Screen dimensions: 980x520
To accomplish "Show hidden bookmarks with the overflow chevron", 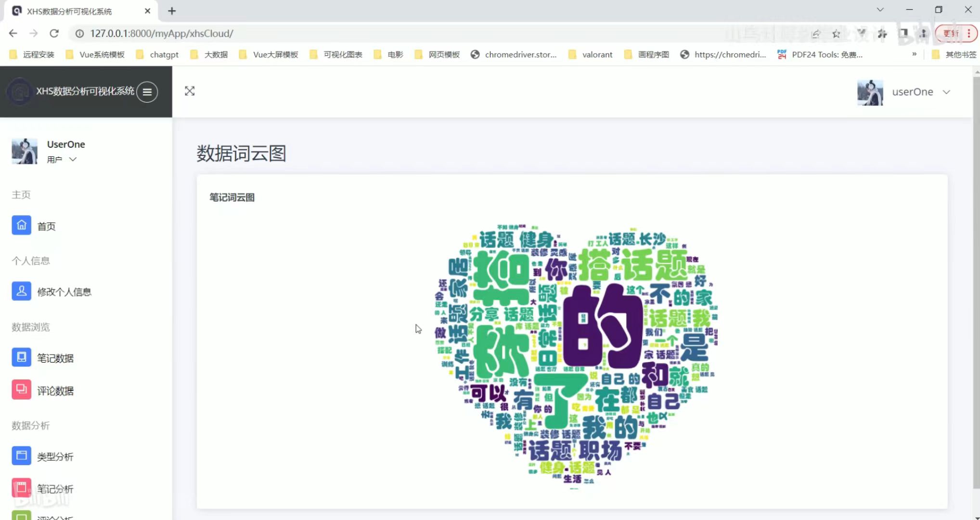I will pos(914,54).
